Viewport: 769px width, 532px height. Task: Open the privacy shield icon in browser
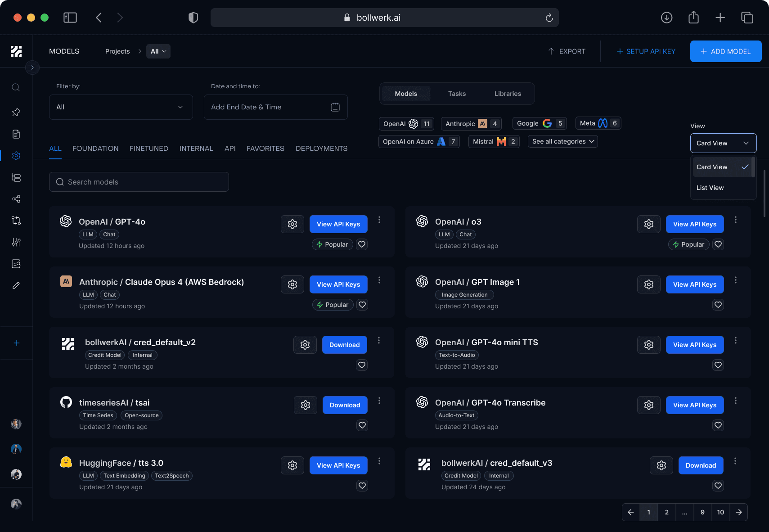coord(193,18)
